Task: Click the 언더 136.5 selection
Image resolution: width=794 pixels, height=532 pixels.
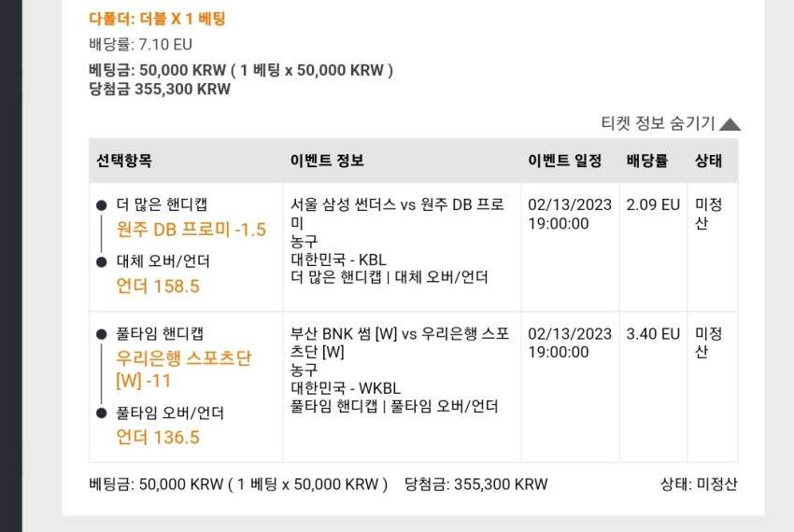Action: click(158, 438)
